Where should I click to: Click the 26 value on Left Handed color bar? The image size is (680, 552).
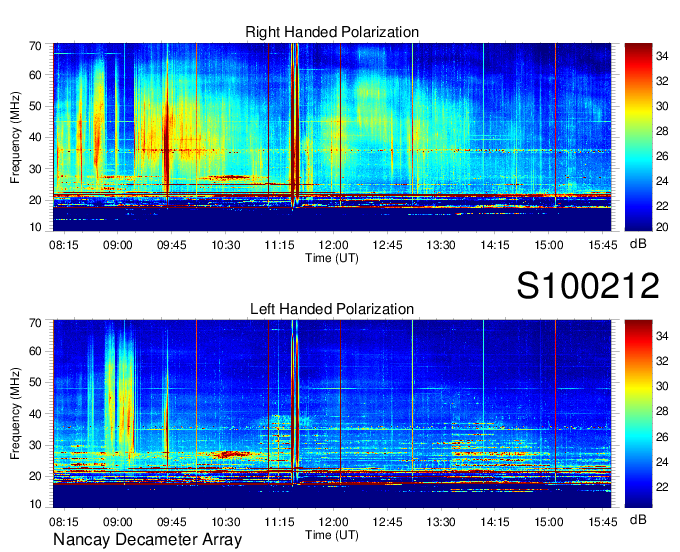[x=662, y=437]
